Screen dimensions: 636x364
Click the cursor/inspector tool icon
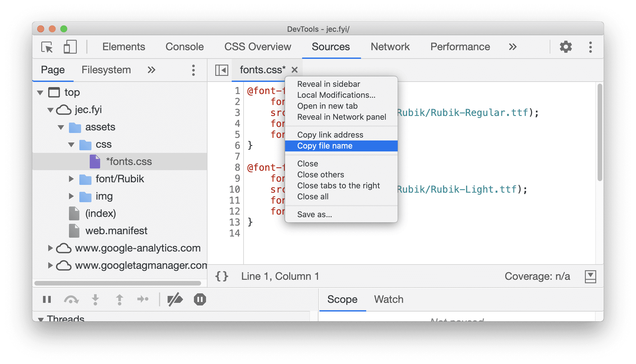click(x=47, y=47)
